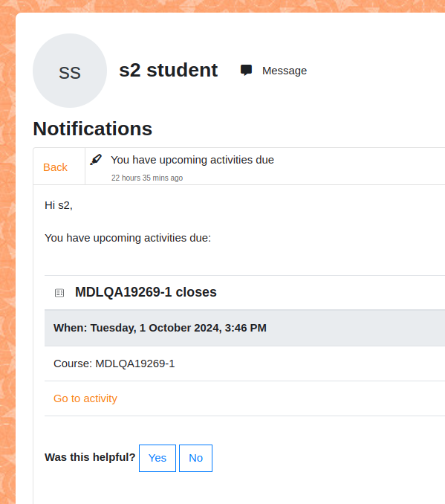Click the Course: MDLQA19269-1 row
This screenshot has width=445, height=504.
245,364
